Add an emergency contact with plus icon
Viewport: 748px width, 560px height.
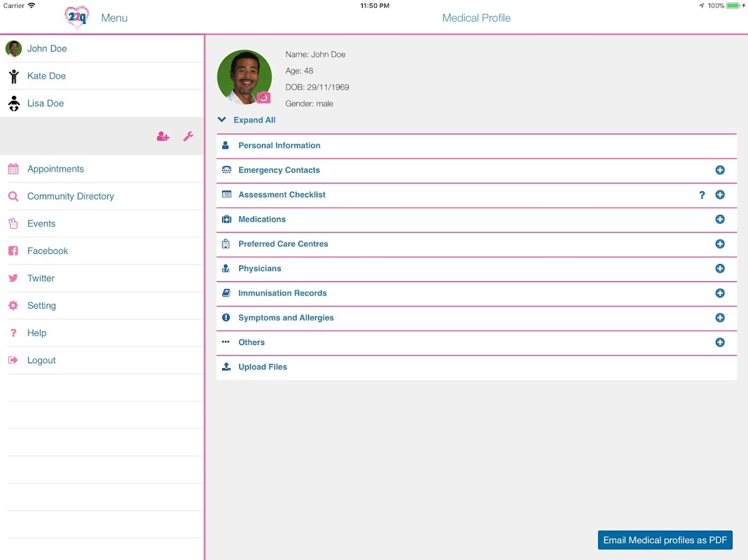click(720, 170)
